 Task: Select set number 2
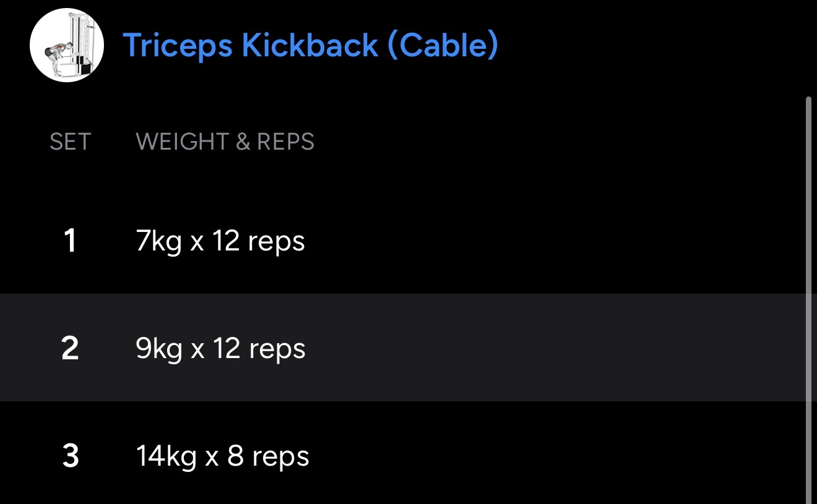pyautogui.click(x=70, y=348)
